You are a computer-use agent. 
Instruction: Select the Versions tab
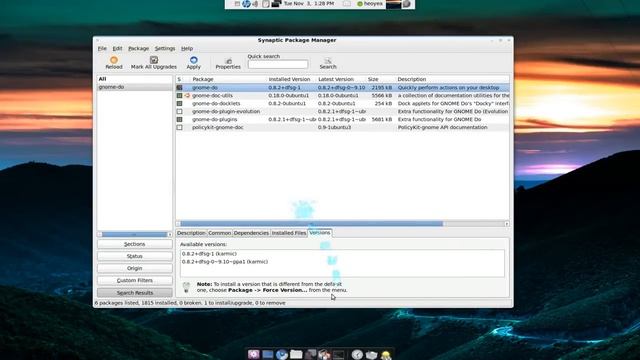click(320, 233)
